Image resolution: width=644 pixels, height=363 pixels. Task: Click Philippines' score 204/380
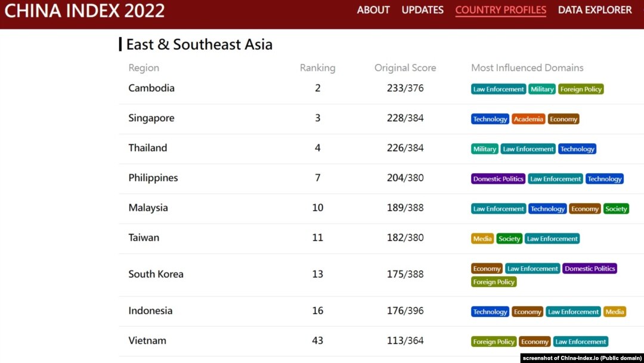click(x=405, y=178)
